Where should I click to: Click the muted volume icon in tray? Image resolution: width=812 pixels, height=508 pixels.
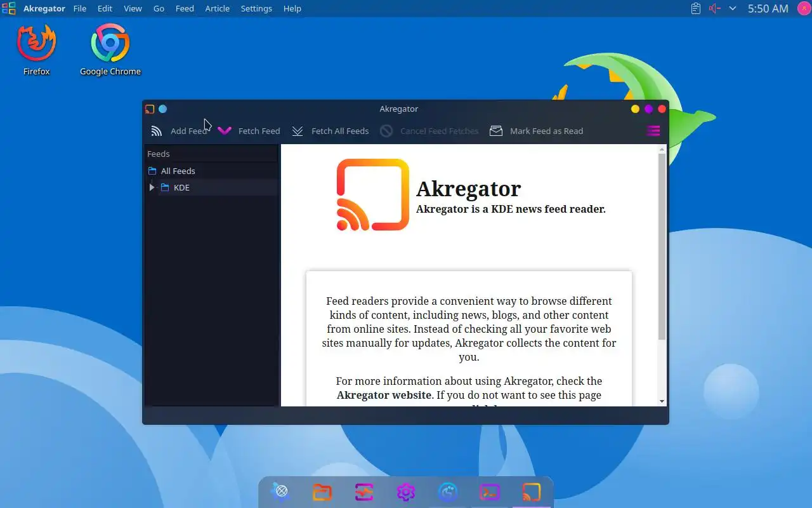[715, 8]
